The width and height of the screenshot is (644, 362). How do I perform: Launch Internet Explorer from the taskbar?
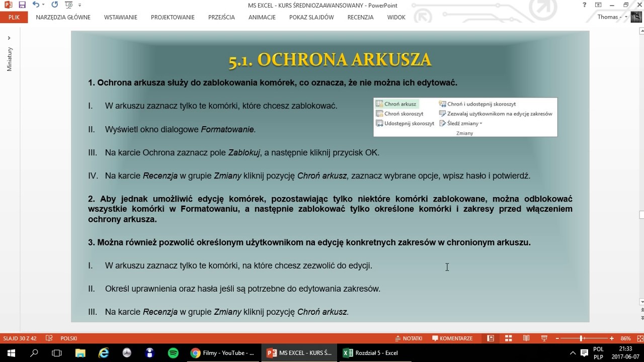pos(104,353)
